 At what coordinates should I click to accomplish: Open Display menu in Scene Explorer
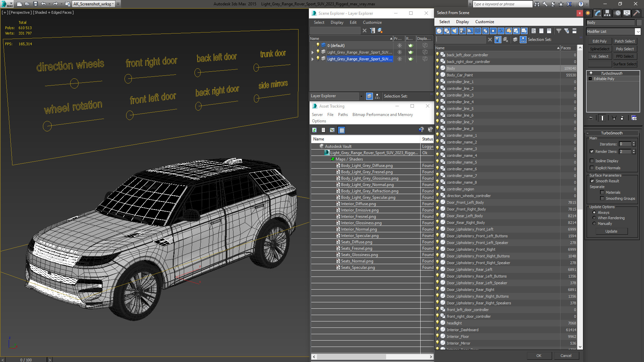(x=337, y=22)
